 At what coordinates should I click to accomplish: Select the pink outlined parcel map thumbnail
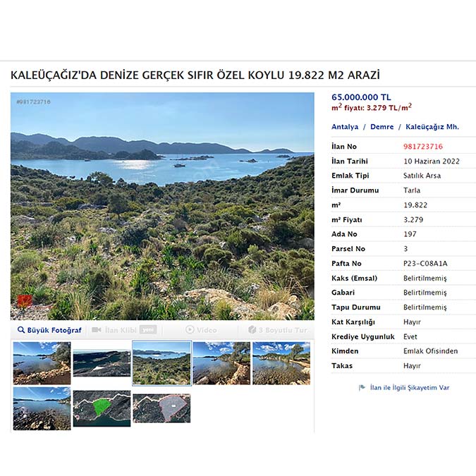(x=161, y=408)
